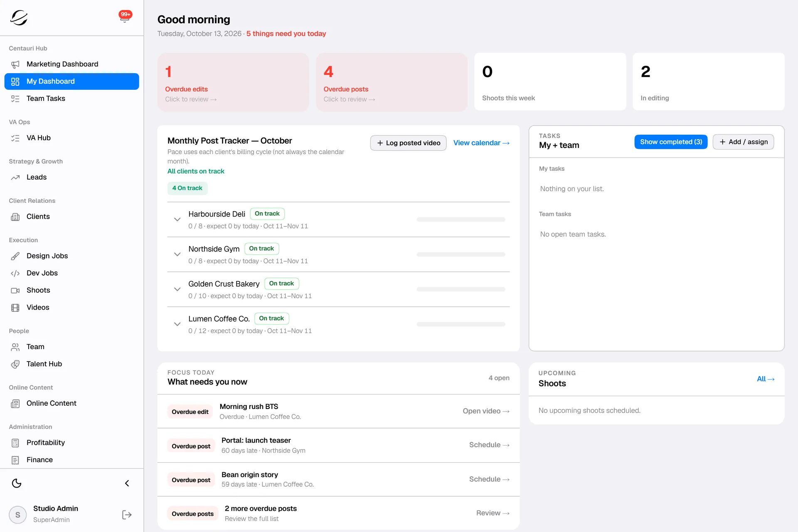Click the Northside Gym progress bar
This screenshot has width=798, height=532.
pos(461,254)
